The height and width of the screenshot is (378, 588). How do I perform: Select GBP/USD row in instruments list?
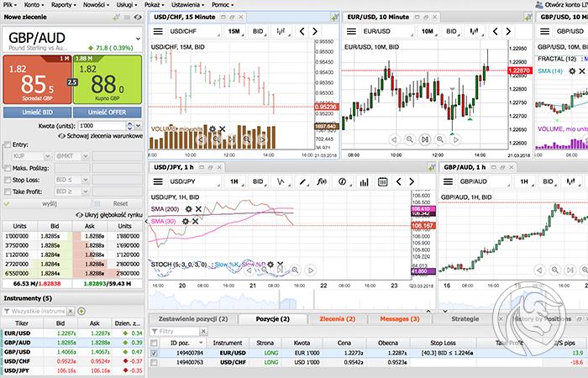tap(72, 352)
